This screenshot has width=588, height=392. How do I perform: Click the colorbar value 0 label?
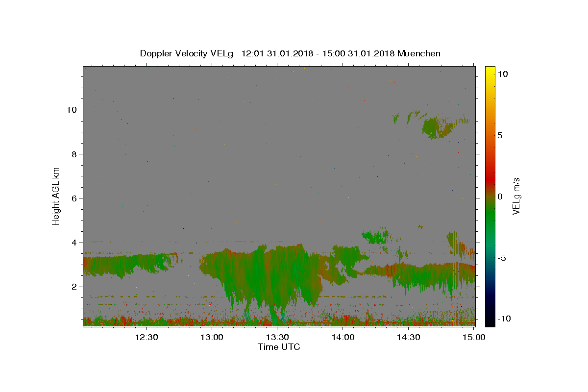pyautogui.click(x=500, y=196)
